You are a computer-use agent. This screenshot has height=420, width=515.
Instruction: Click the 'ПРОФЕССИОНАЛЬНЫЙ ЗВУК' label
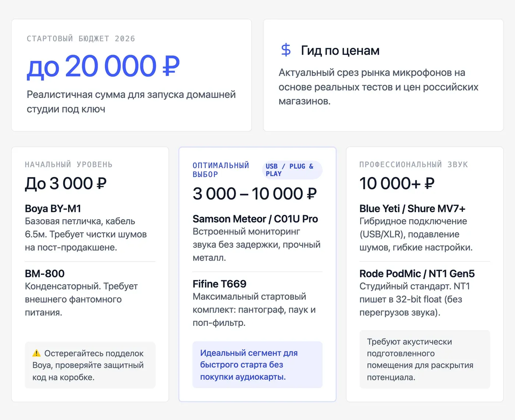point(414,164)
